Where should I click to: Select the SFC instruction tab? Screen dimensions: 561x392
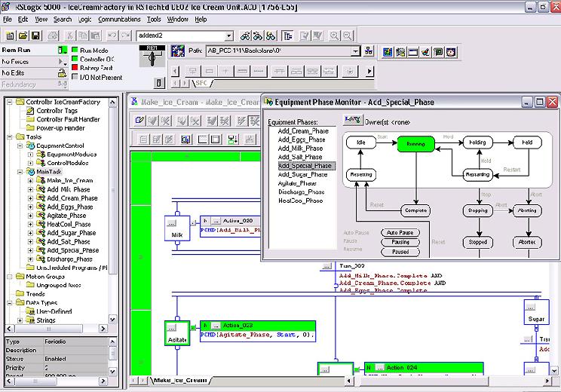pos(202,84)
